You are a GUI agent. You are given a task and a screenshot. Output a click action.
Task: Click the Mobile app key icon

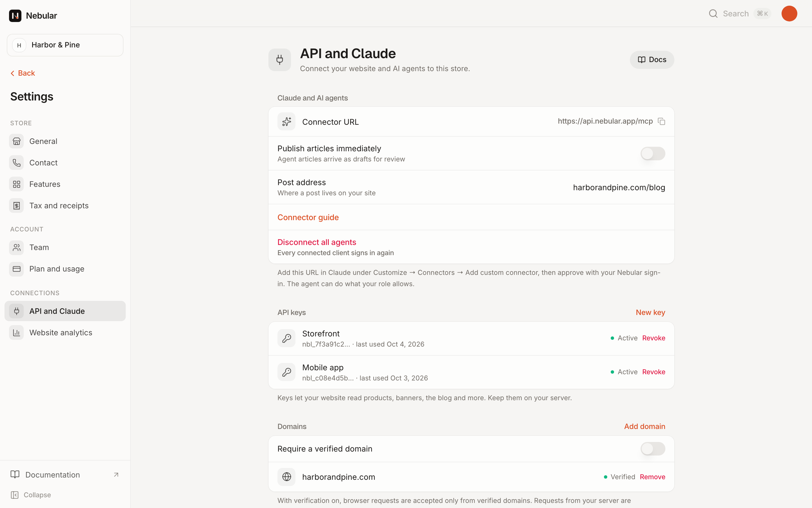point(286,372)
